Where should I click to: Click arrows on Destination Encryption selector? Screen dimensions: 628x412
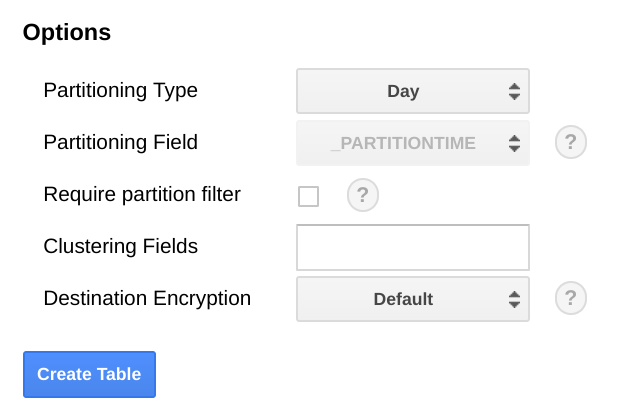point(514,299)
